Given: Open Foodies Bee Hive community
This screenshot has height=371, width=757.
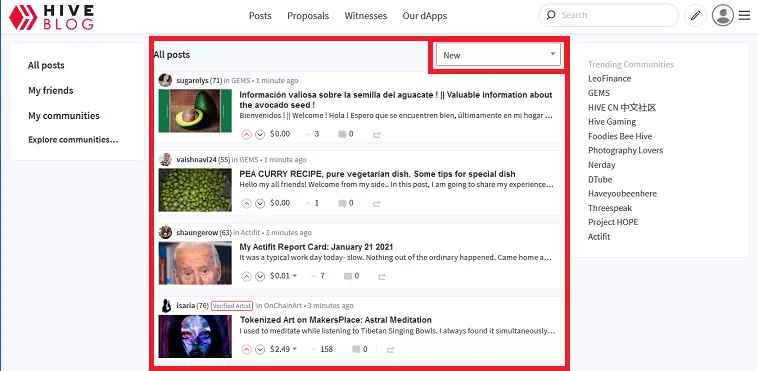Looking at the screenshot, I should click(x=620, y=136).
